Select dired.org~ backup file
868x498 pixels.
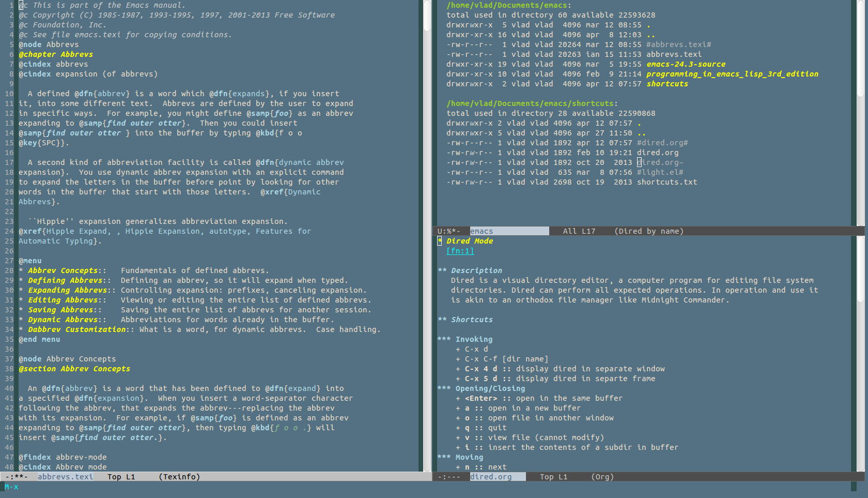660,162
